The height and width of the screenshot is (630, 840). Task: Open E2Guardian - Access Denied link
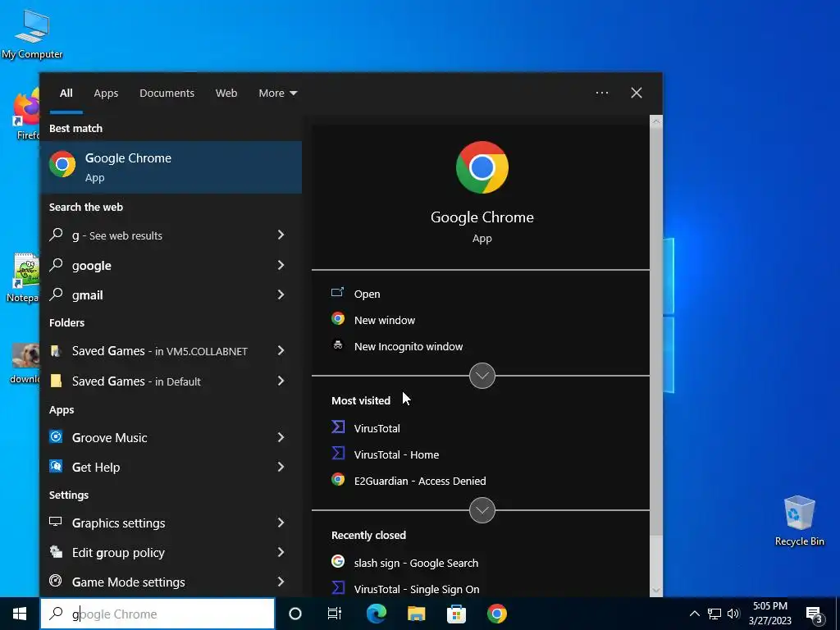point(420,481)
